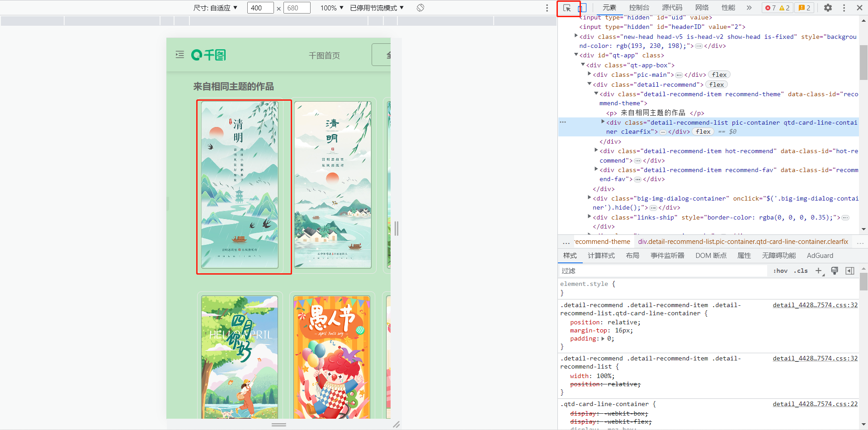Toggle the :hov element state panel
This screenshot has height=430, width=868.
pyautogui.click(x=780, y=271)
